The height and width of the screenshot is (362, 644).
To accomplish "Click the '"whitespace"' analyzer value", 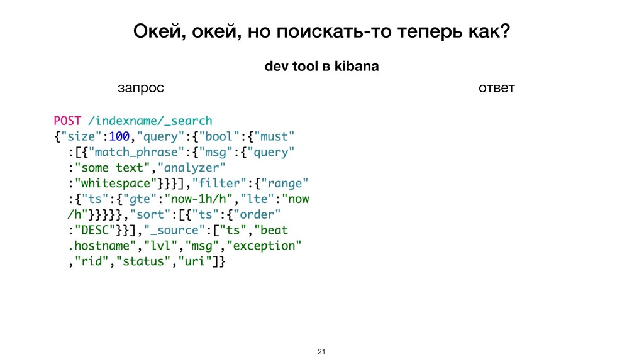I will pyautogui.click(x=116, y=183).
